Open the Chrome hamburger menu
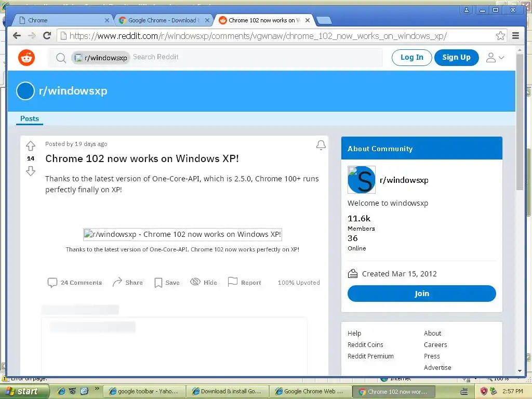 pos(515,36)
